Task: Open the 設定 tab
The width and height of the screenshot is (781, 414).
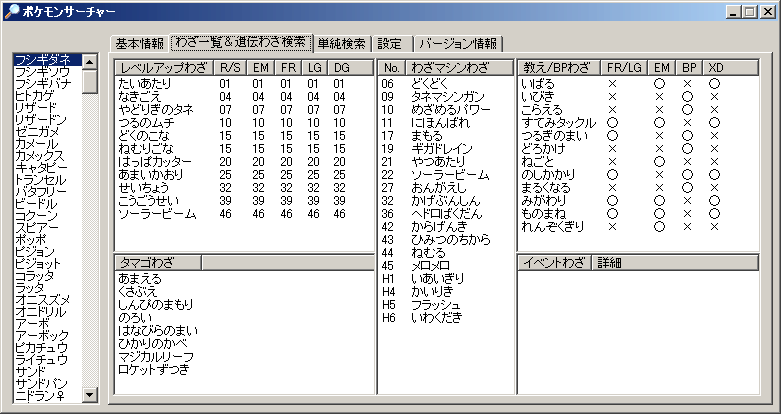Action: coord(390,44)
